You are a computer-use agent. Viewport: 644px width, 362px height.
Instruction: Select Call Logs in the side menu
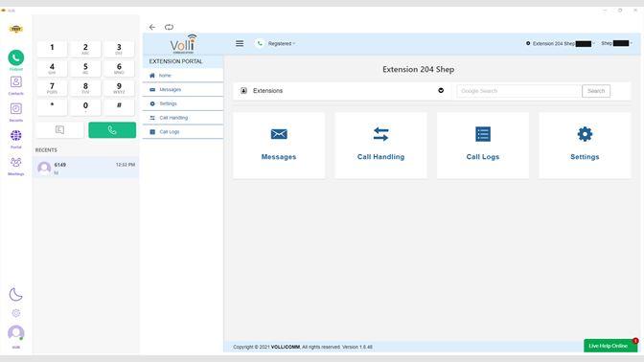[183, 132]
